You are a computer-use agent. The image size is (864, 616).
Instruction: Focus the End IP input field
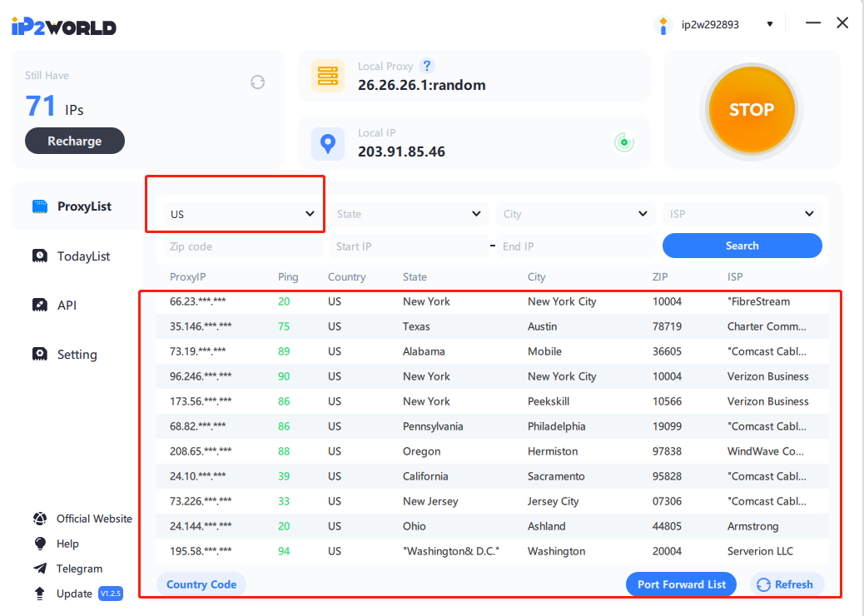click(575, 246)
